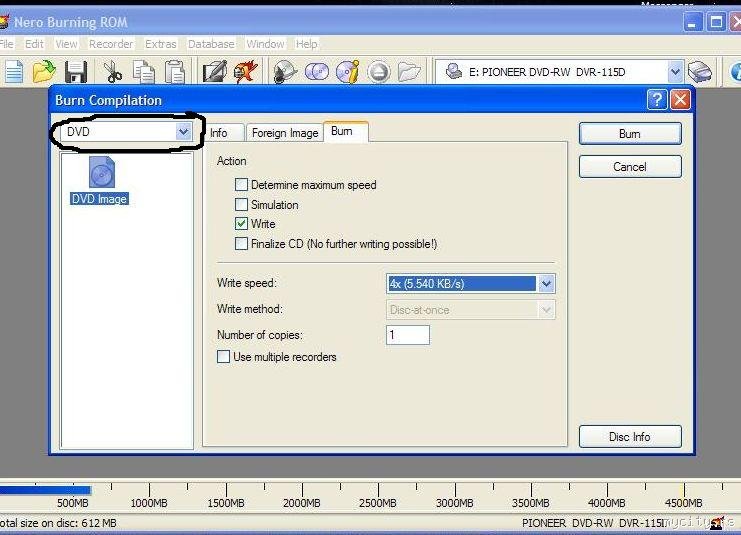The image size is (741, 535).
Task: Click the 2500MB capacity scale label
Action: click(x=378, y=503)
